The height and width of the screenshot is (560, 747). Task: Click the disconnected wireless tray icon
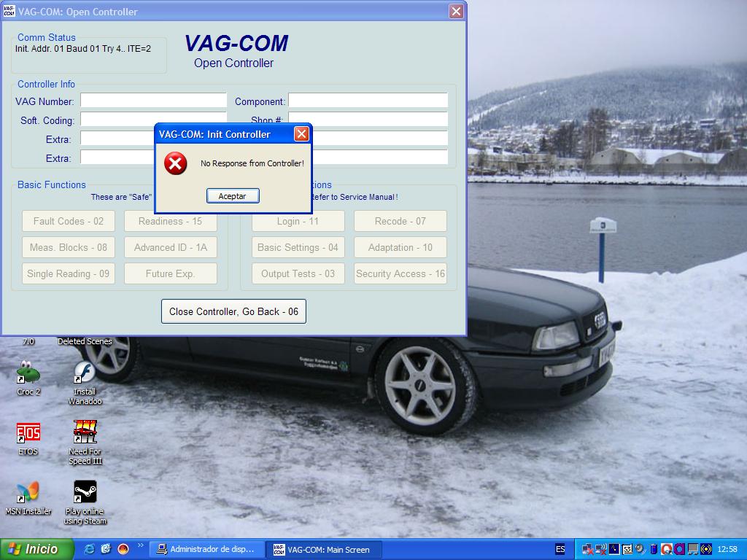[601, 550]
